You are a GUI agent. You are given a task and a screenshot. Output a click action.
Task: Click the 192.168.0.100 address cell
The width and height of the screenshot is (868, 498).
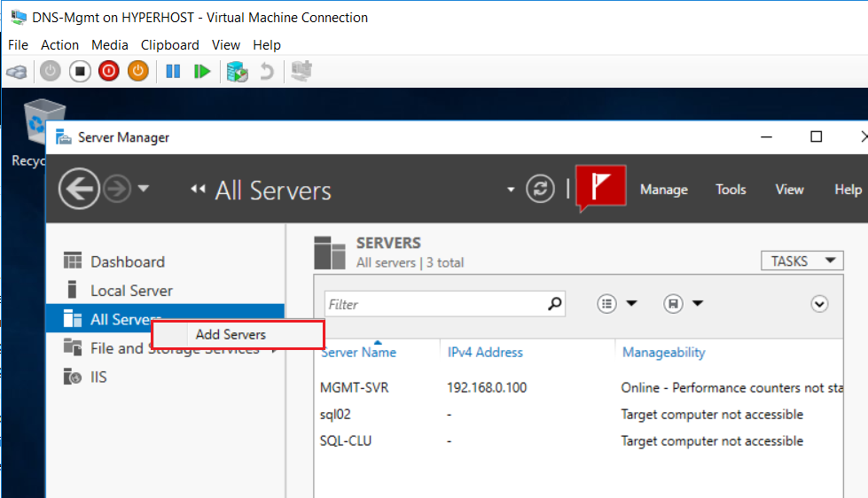click(x=487, y=387)
